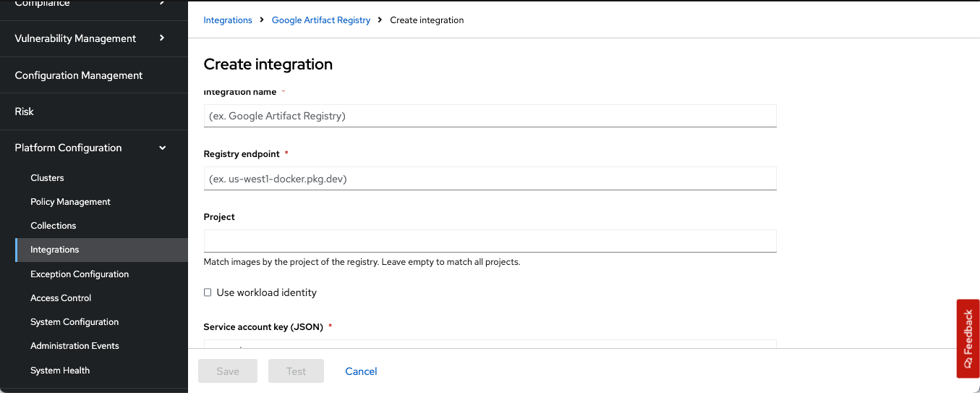This screenshot has height=393, width=980.
Task: Open Clusters under Platform Configuration
Action: [47, 178]
